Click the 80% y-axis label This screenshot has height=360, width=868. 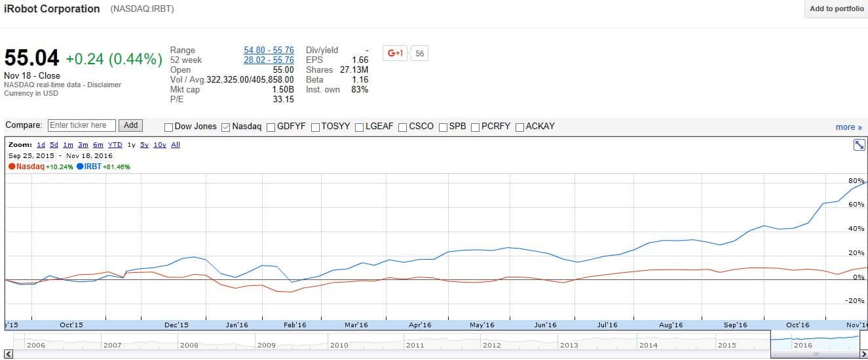click(857, 180)
